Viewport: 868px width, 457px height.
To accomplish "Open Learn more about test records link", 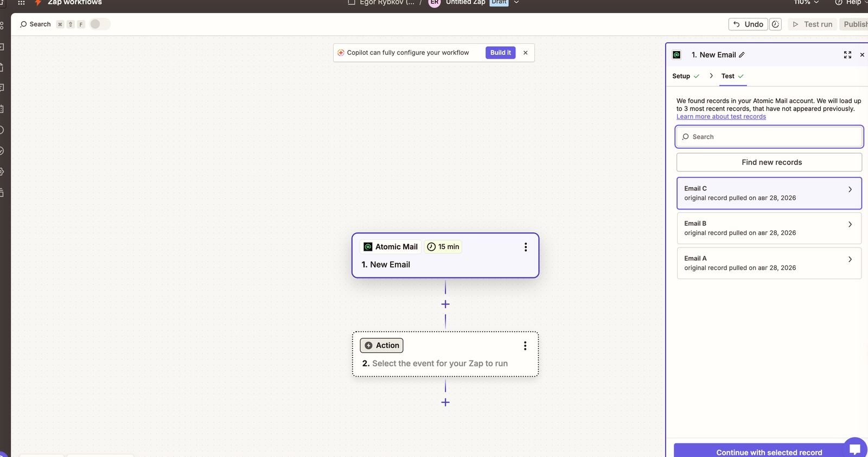I will [x=721, y=117].
